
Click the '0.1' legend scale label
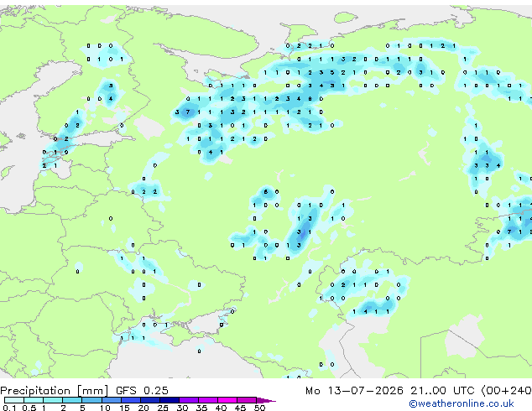point(9,408)
